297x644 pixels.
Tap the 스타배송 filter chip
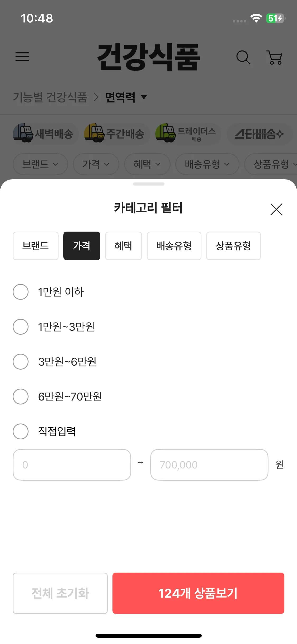tap(259, 134)
